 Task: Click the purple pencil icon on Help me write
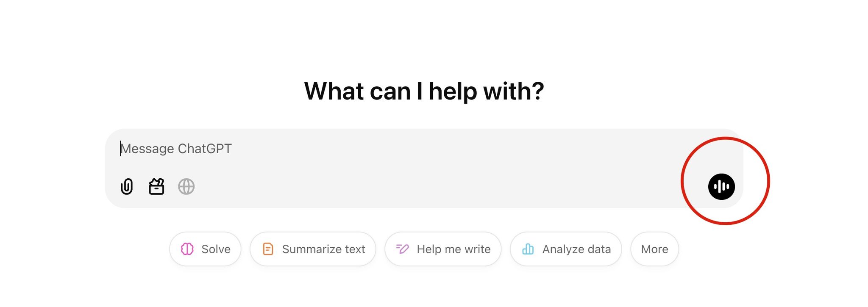[x=402, y=249]
